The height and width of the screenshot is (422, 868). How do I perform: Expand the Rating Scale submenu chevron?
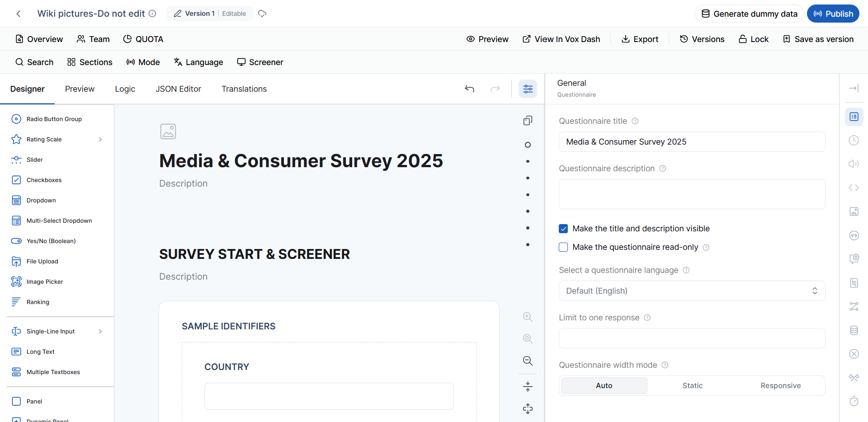(100, 140)
